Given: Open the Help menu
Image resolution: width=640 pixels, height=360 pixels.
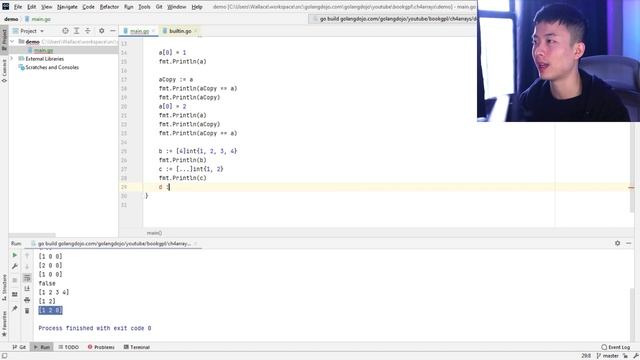Looking at the screenshot, I should coord(197,7).
